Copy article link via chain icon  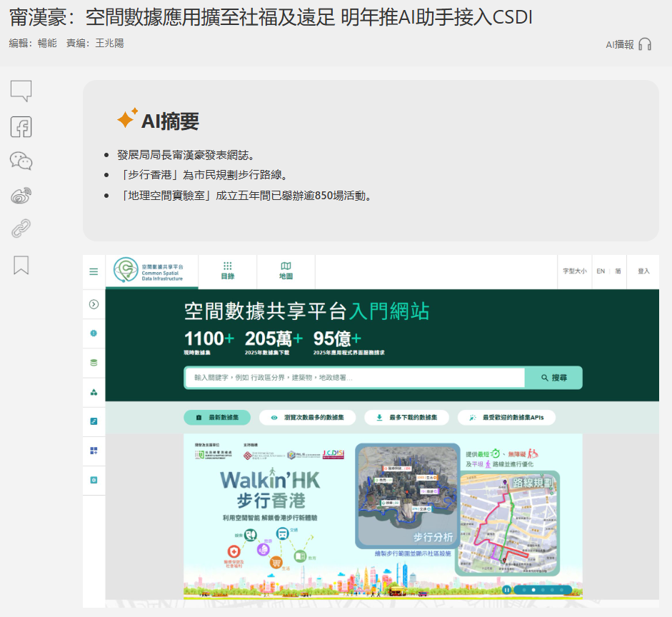tap(21, 229)
